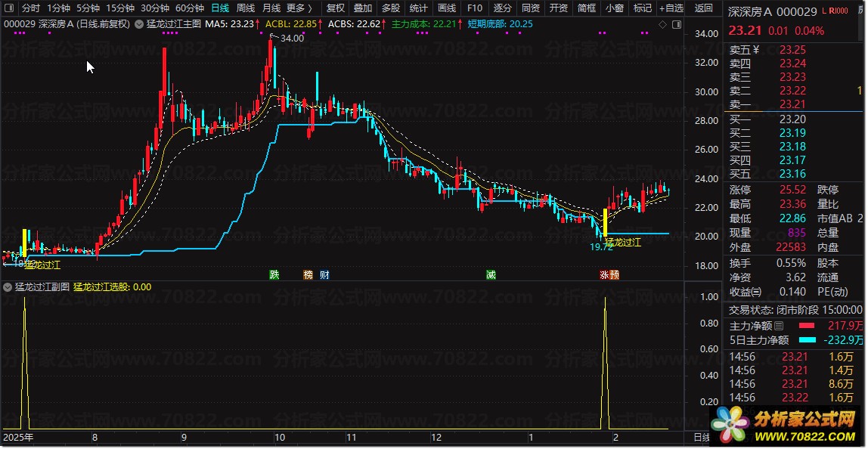Toggle the sidebar panel icon at toolbar start
This screenshot has width=868, height=449.
pyautogui.click(x=9, y=8)
